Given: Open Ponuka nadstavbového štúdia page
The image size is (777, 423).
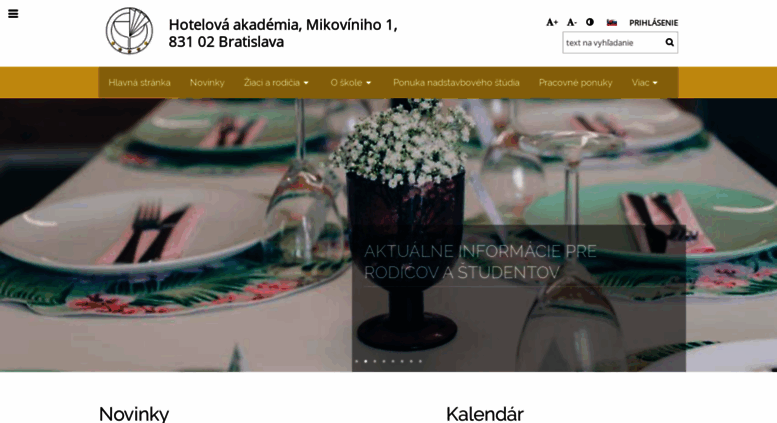Looking at the screenshot, I should (456, 83).
